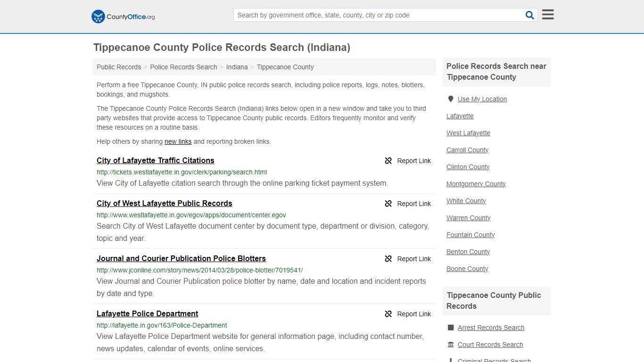Open City of Lafayette Traffic Citations
The height and width of the screenshot is (362, 644).
click(156, 160)
